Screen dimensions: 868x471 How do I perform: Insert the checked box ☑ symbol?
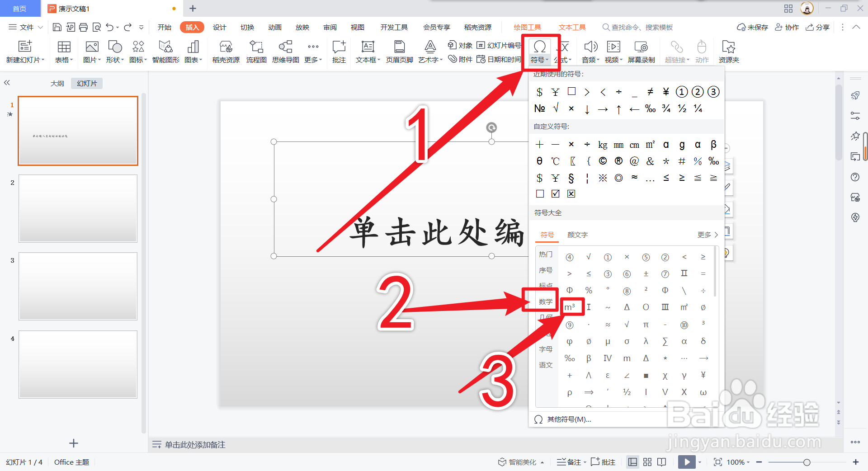(x=556, y=194)
